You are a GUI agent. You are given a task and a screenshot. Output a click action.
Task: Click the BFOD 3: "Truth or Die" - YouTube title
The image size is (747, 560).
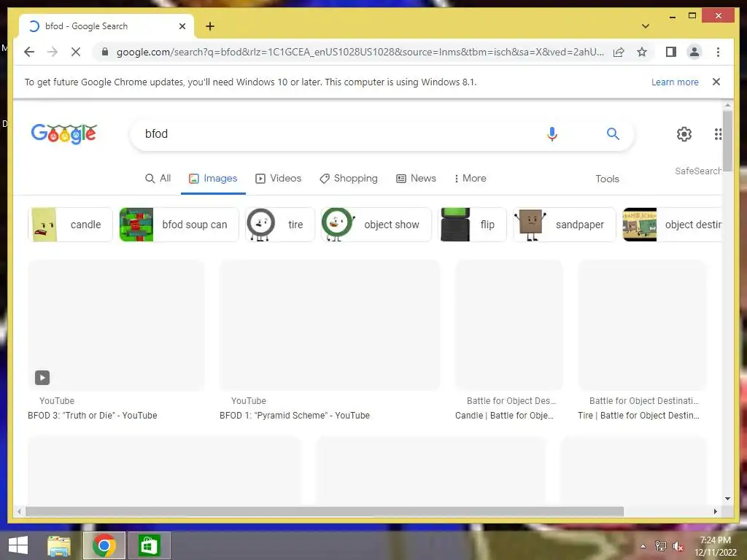tap(93, 415)
